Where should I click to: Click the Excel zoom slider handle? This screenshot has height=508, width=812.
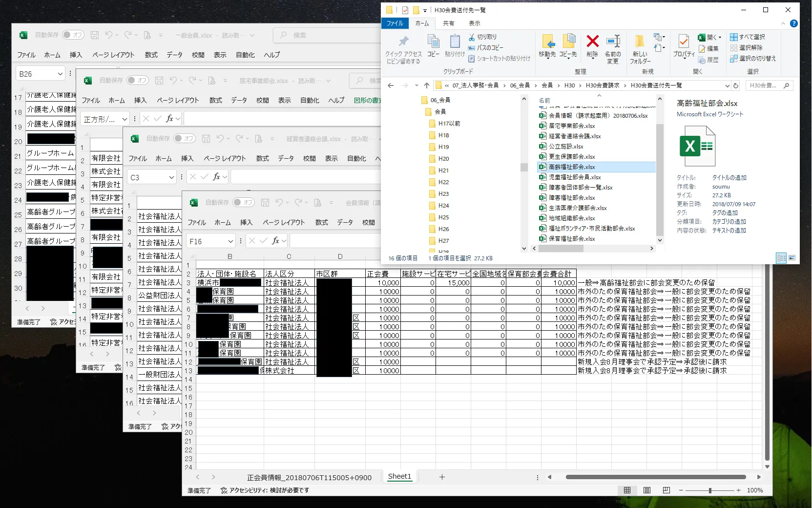(x=710, y=490)
